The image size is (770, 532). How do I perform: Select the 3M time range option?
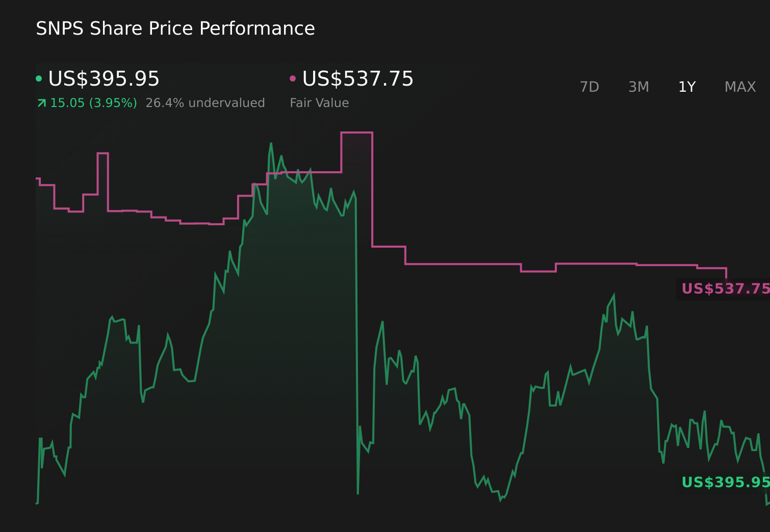pyautogui.click(x=638, y=87)
